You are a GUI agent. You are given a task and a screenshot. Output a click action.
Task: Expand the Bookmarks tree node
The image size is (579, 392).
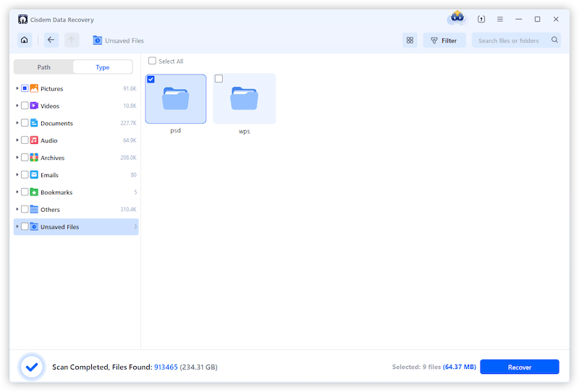pos(17,192)
